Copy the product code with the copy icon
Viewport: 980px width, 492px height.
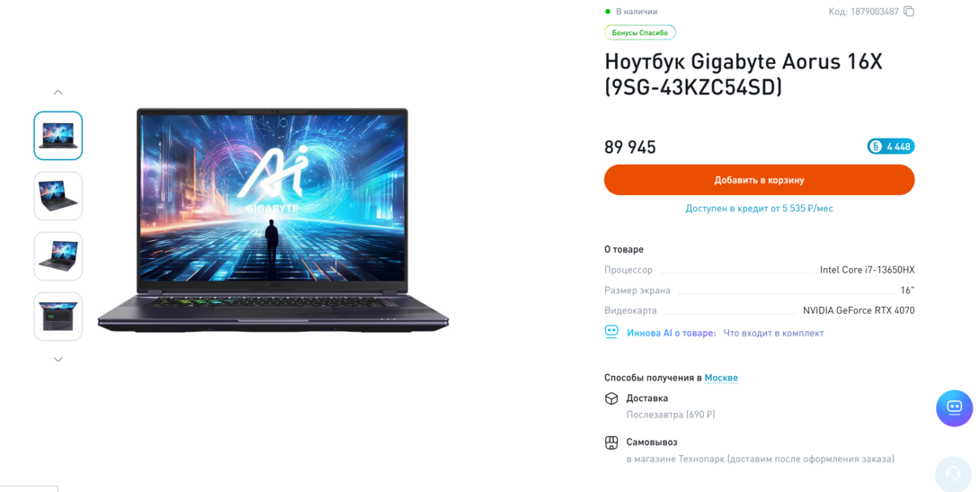909,12
